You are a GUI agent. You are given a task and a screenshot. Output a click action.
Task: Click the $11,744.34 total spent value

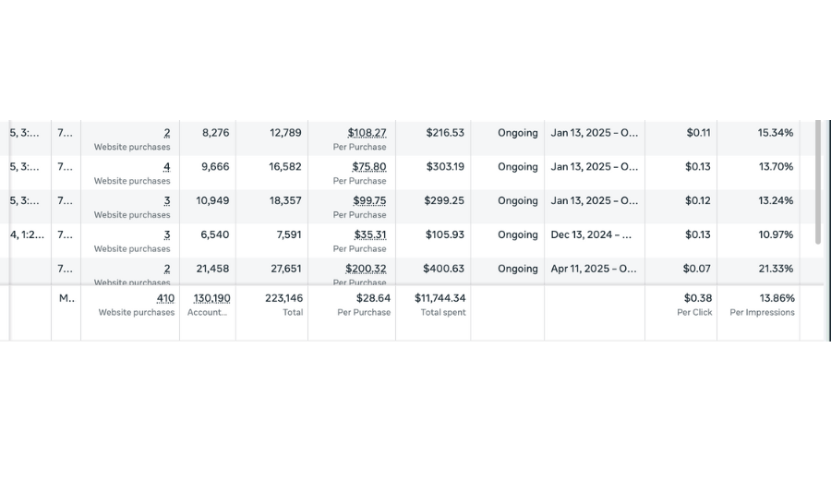[x=440, y=298]
